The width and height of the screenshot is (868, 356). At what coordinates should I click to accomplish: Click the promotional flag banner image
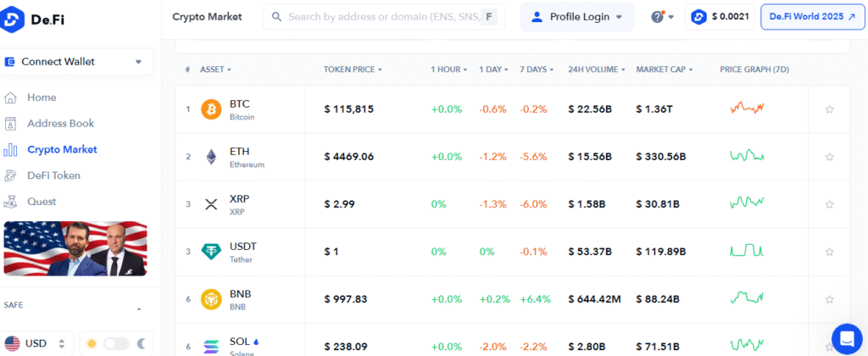click(75, 248)
